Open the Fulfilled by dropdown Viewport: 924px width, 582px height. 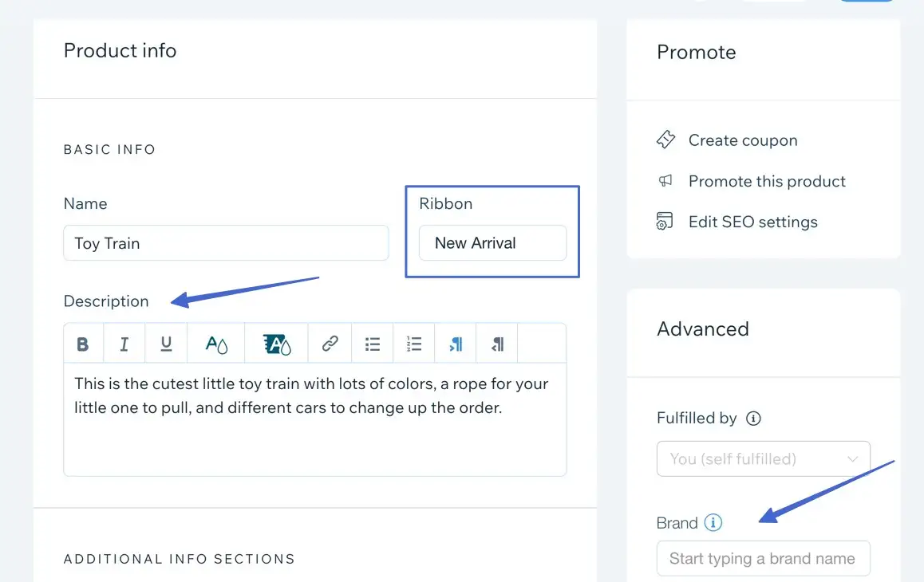(763, 459)
